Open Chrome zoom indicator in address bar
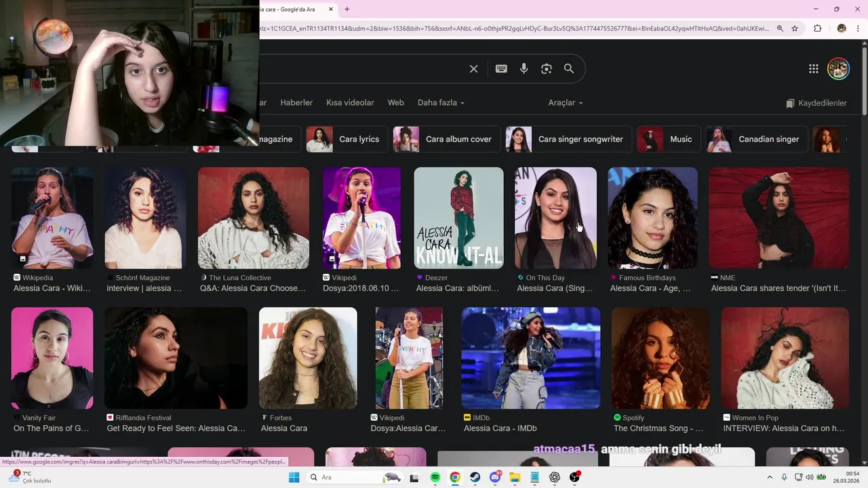This screenshot has height=488, width=868. click(780, 28)
